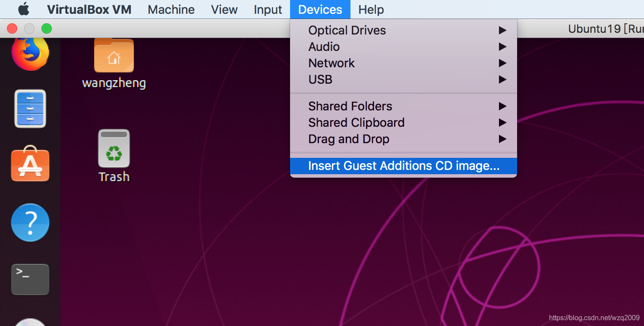
Task: Expand the Shared Clipboard submenu
Action: click(x=404, y=122)
